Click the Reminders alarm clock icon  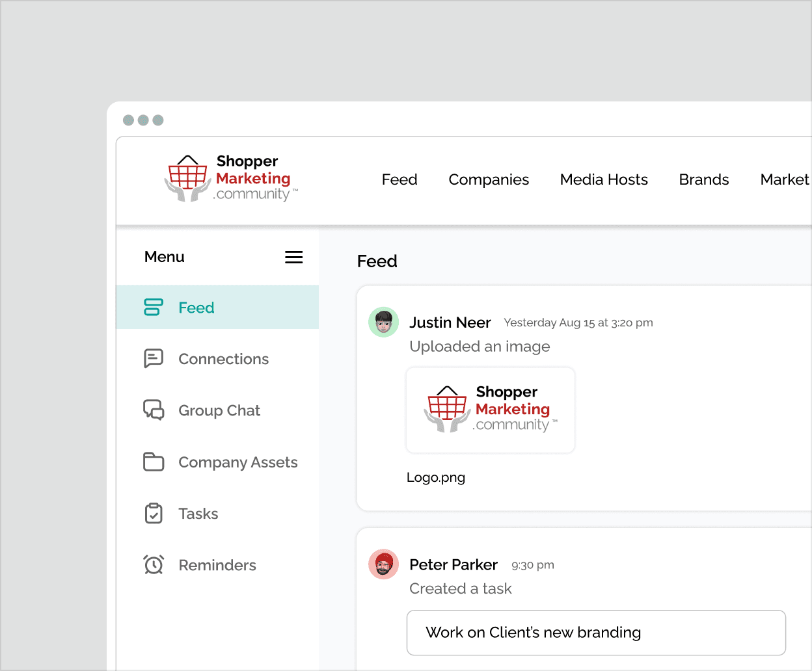(154, 565)
